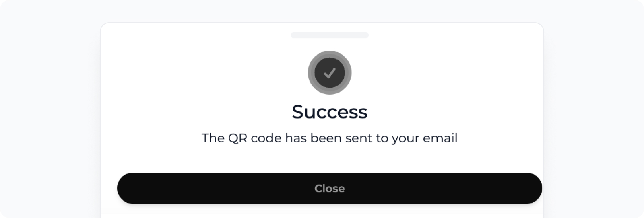The image size is (644, 218).
Task: Tap the gray drag handle bar
Action: click(330, 35)
